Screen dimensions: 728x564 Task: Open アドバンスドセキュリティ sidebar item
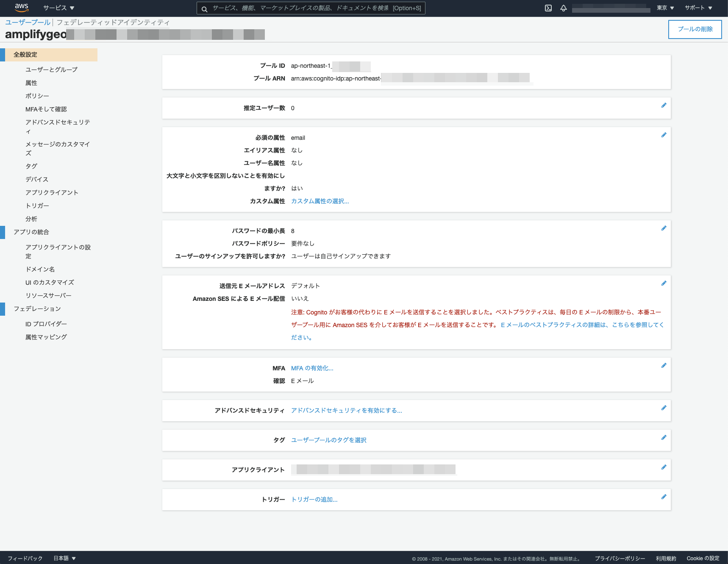point(58,127)
